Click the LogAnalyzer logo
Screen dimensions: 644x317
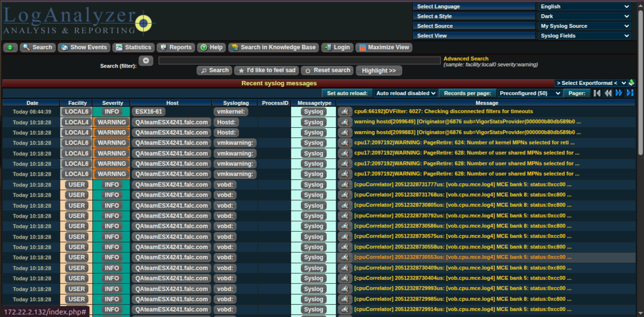click(77, 21)
